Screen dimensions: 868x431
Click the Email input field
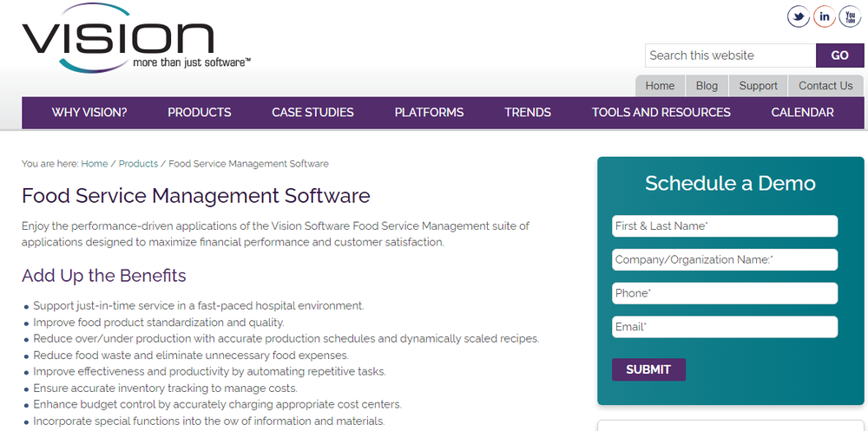click(725, 327)
